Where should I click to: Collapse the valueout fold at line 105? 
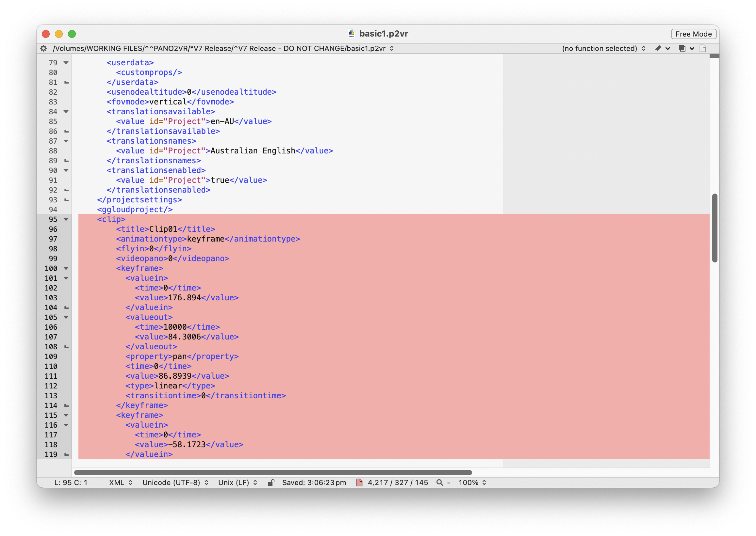point(66,318)
